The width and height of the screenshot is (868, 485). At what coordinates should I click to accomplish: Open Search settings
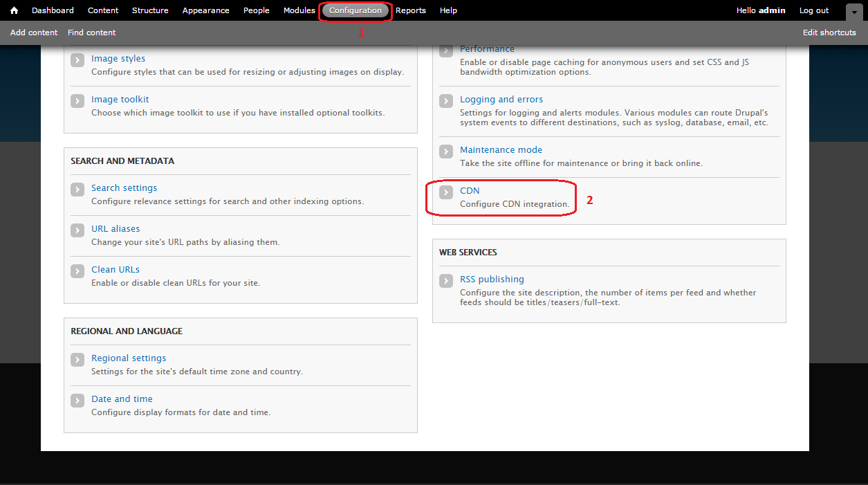click(124, 188)
